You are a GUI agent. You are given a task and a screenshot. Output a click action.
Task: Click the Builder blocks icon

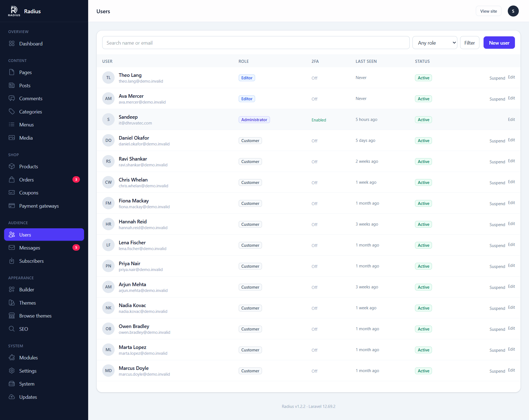(x=12, y=289)
